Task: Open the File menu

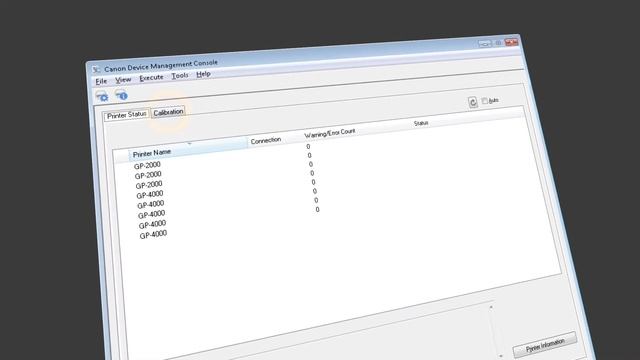Action: 101,81
